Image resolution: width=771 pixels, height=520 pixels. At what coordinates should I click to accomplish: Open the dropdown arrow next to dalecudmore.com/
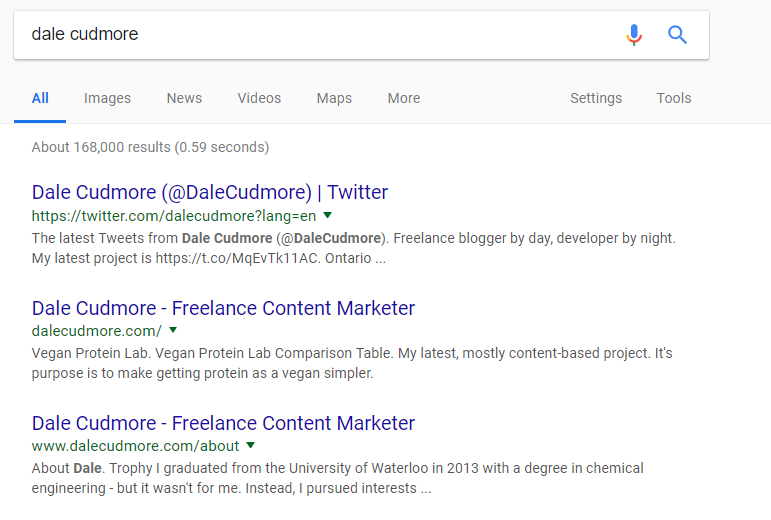coord(173,330)
